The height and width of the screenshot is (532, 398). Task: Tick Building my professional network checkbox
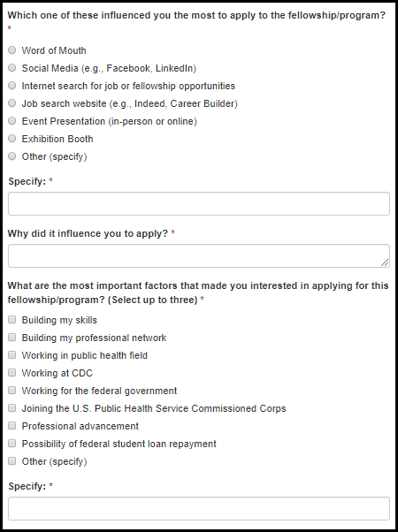(11, 338)
